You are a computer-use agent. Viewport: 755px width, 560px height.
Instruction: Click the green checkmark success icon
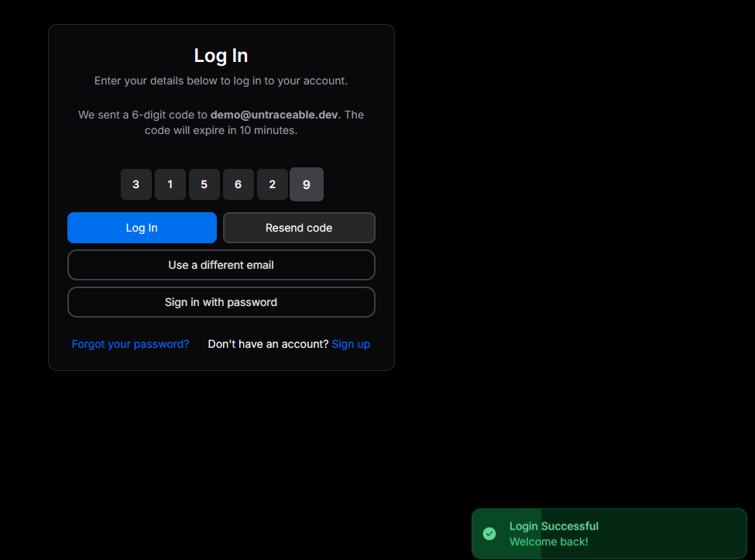[489, 534]
